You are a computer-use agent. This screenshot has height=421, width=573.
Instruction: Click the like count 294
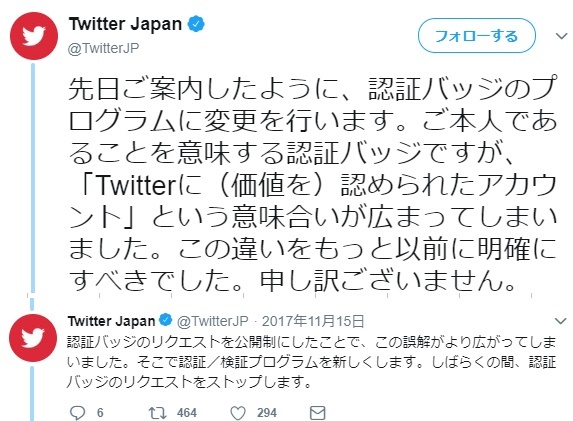pos(267,413)
